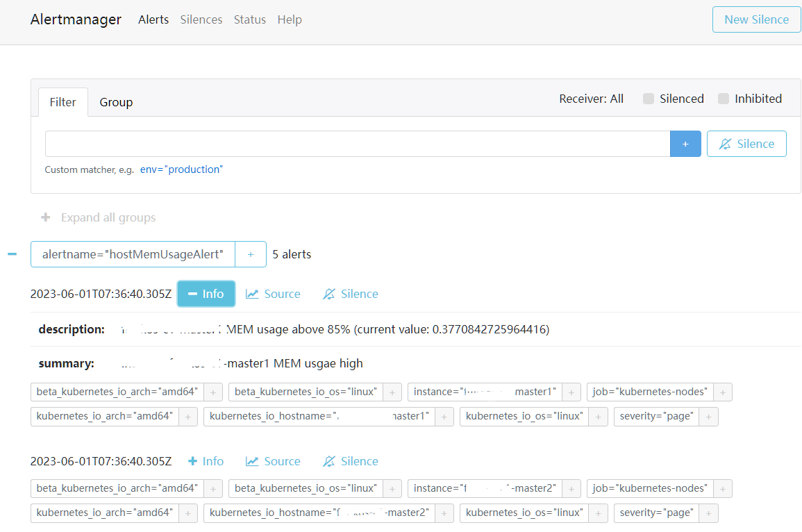Enable the Inhibited checkbox
Image resolution: width=802 pixels, height=532 pixels.
click(724, 99)
